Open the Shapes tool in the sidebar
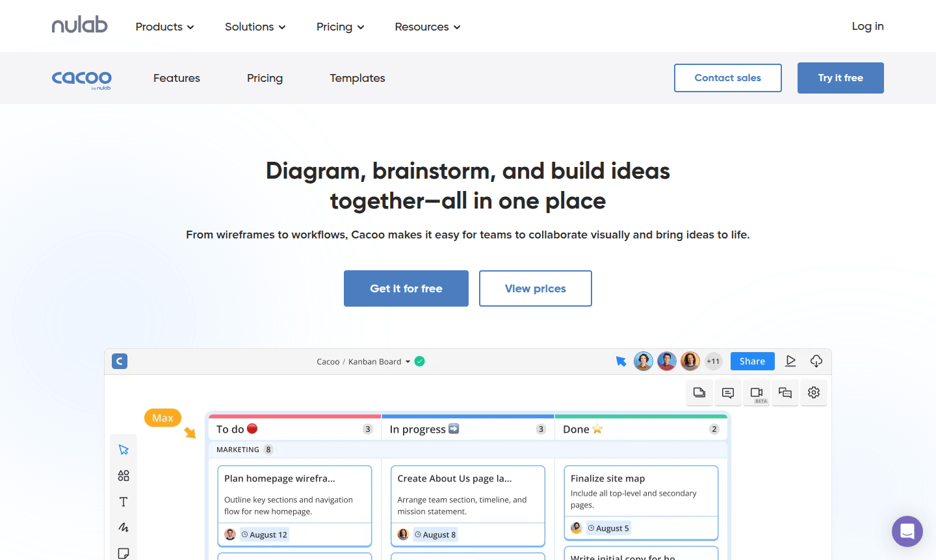 click(x=123, y=475)
